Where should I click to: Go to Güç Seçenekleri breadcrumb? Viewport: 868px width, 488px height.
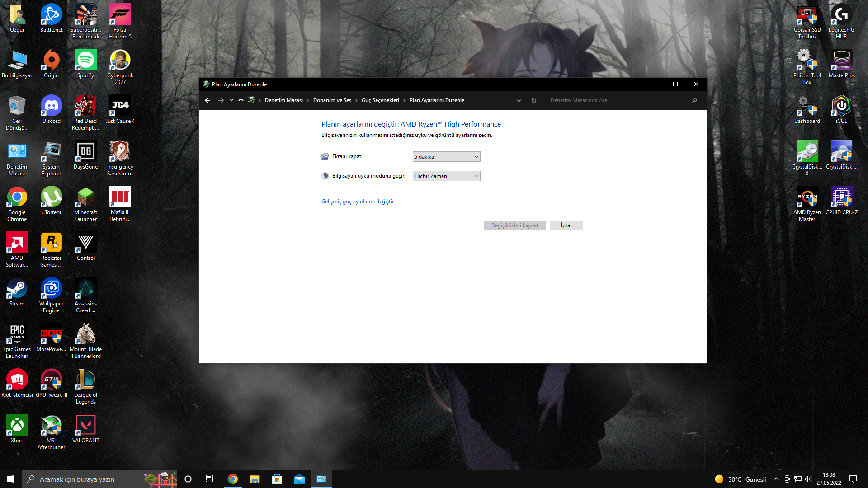coord(380,100)
